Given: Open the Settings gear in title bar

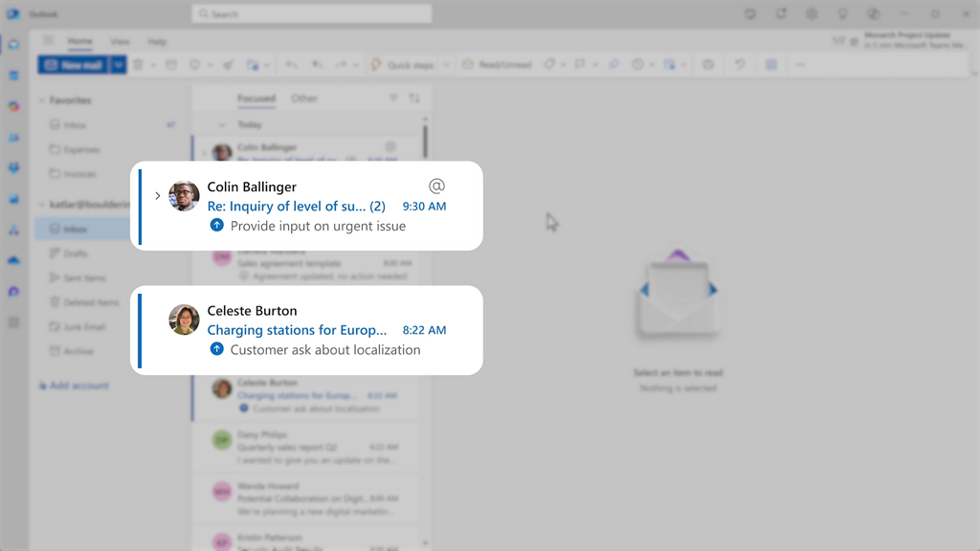Looking at the screenshot, I should coord(812,13).
